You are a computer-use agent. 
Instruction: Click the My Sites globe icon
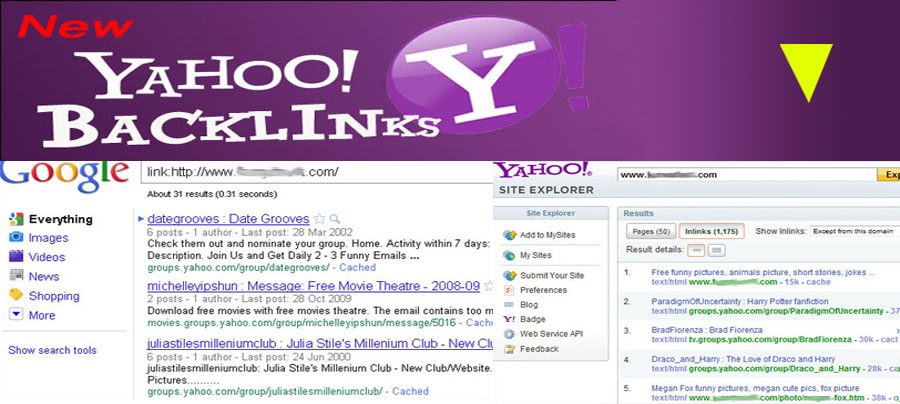tap(509, 255)
